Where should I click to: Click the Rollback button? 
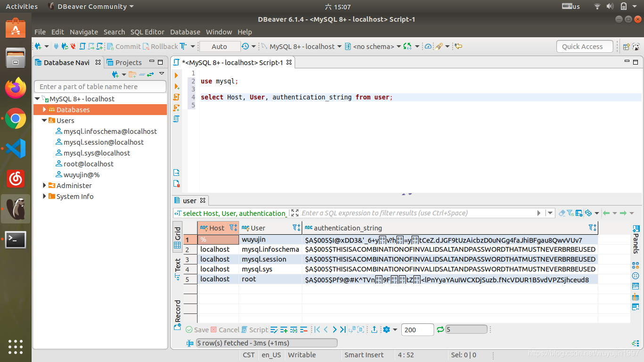160,47
